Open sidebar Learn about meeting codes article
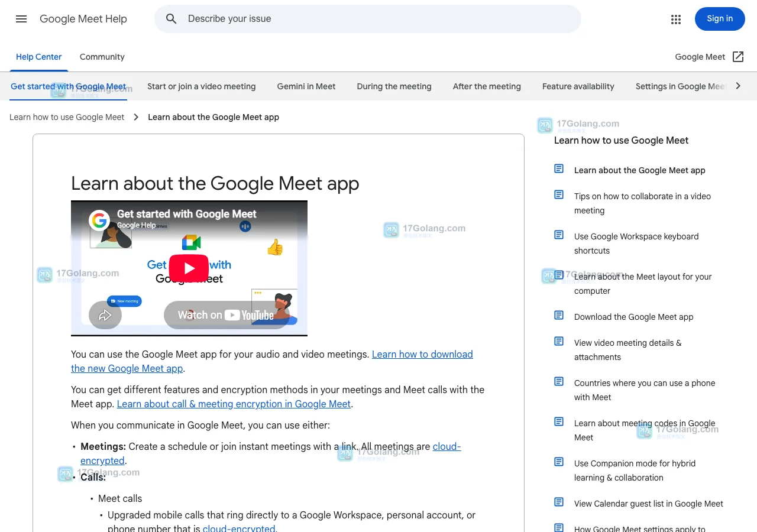 click(x=645, y=430)
